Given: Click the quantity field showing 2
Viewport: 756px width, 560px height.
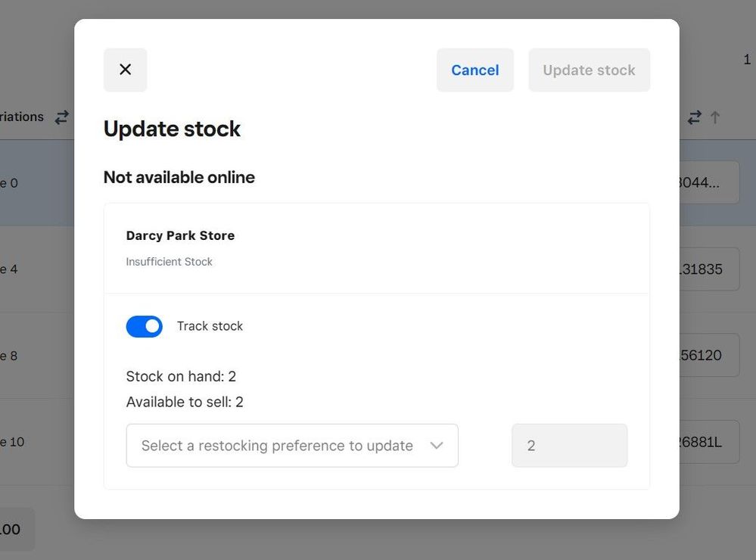Looking at the screenshot, I should pyautogui.click(x=569, y=446).
